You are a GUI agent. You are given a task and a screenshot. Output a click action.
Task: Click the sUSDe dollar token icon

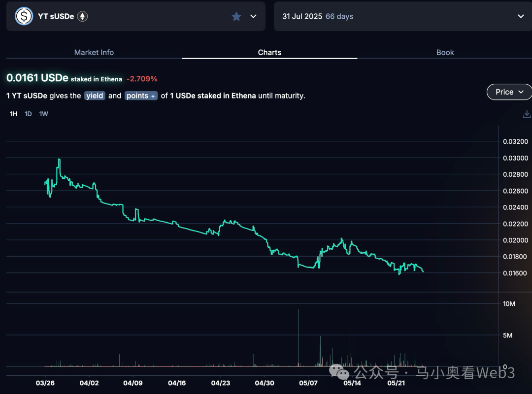pos(24,16)
